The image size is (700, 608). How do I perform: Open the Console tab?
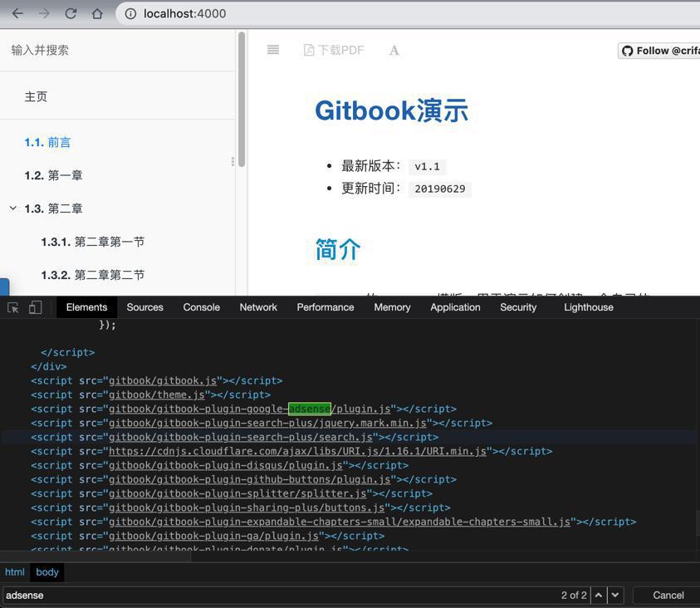tap(201, 307)
